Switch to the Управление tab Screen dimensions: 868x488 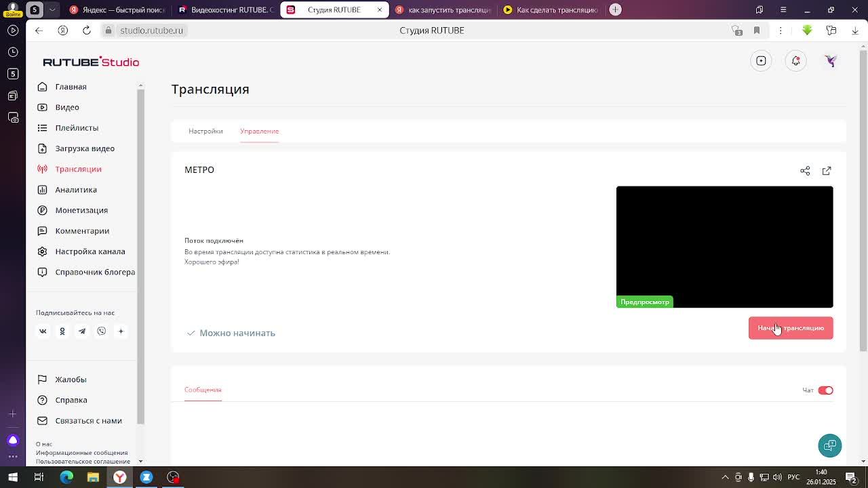click(x=259, y=131)
